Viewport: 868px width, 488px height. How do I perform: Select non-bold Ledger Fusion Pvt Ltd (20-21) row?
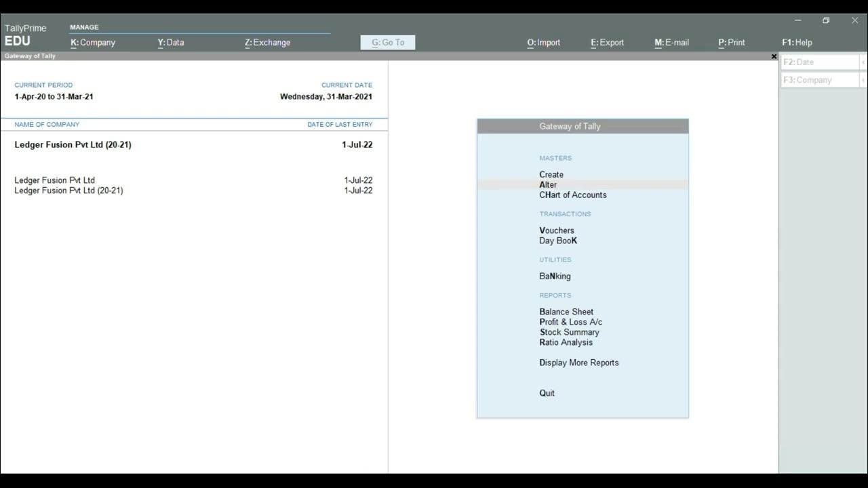click(193, 190)
